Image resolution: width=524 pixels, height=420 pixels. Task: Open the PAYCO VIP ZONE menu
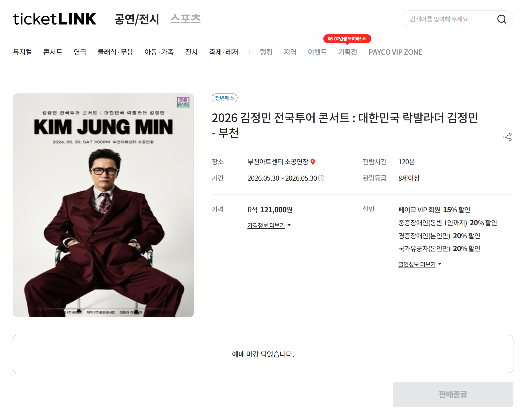pos(395,52)
